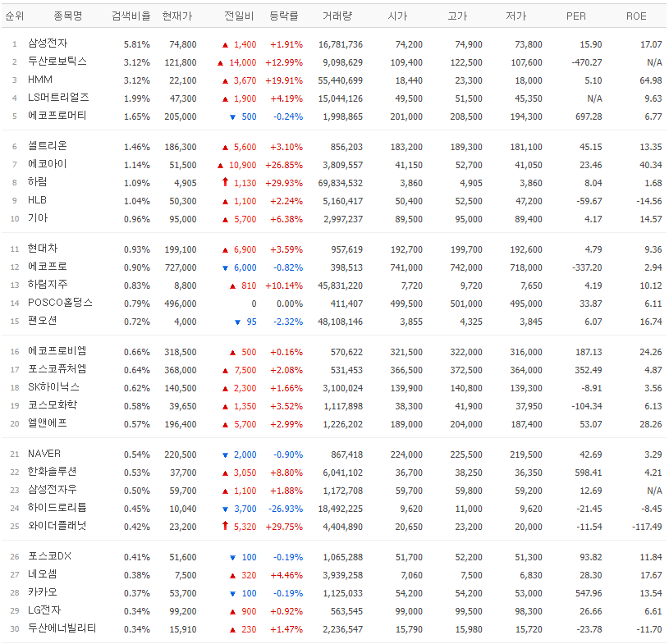Image resolution: width=669 pixels, height=644 pixels.
Task: View the 엘앤에프 stock details
Action: click(x=48, y=423)
